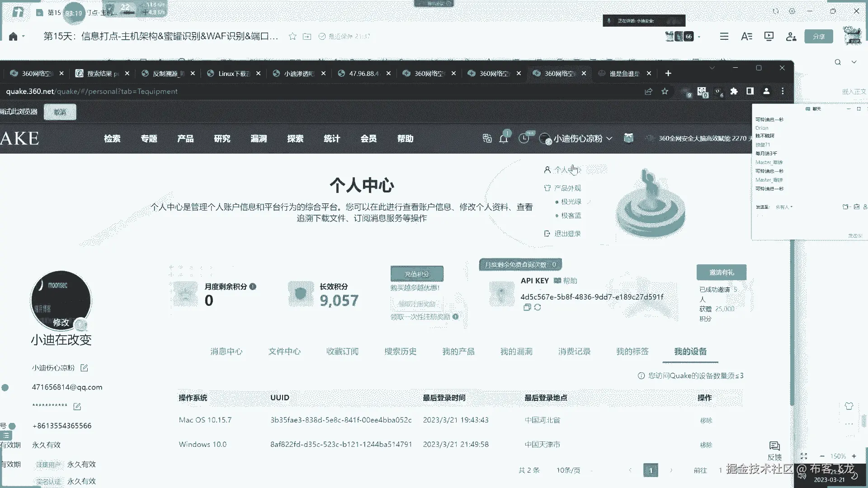The width and height of the screenshot is (868, 488).
Task: Open the 10条/页 page size dropdown
Action: (568, 470)
